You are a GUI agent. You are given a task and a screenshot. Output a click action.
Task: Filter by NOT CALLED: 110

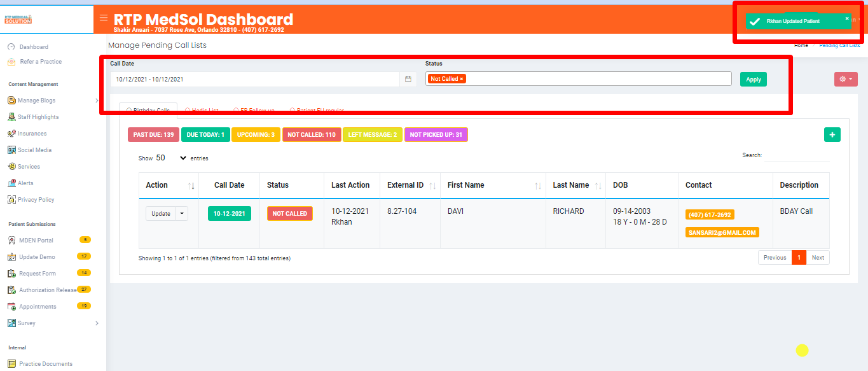312,135
